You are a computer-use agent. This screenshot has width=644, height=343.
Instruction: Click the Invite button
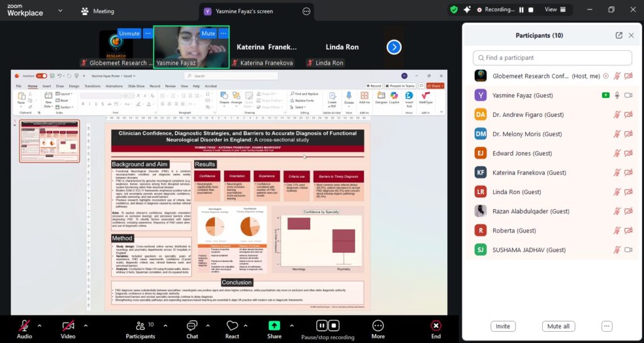(x=502, y=327)
